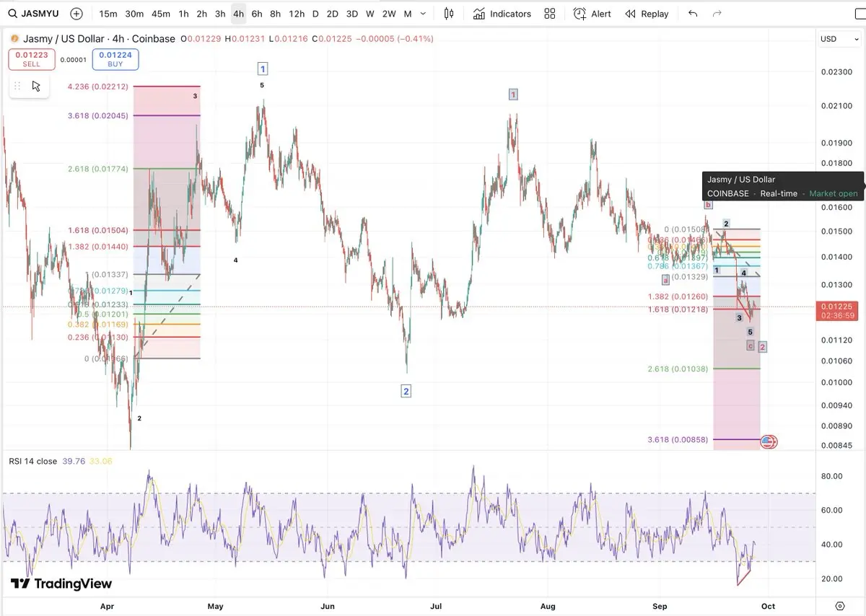
Task: Select the 4.236 (0.02212) Fibonacci label
Action: click(x=98, y=87)
